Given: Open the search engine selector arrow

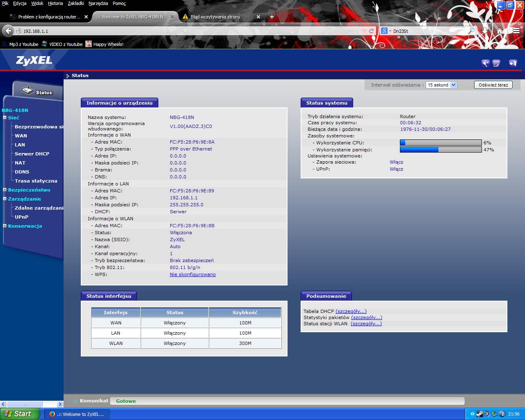Looking at the screenshot, I should [390, 31].
